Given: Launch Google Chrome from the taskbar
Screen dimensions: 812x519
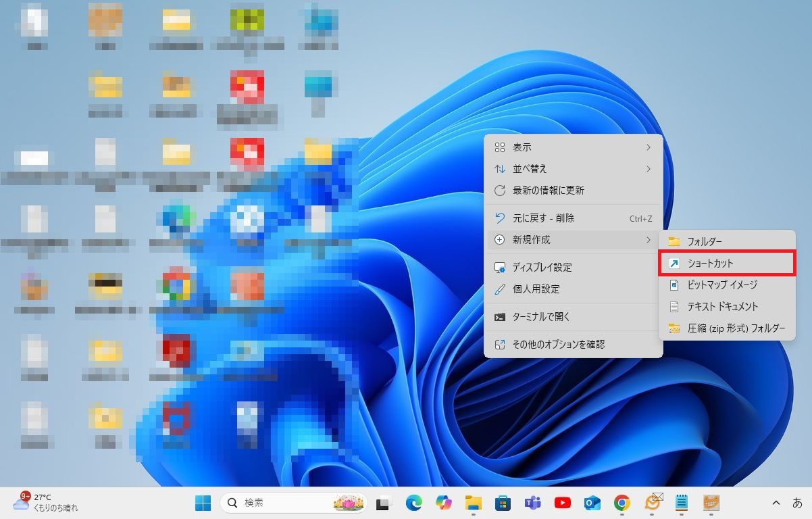Looking at the screenshot, I should point(622,503).
